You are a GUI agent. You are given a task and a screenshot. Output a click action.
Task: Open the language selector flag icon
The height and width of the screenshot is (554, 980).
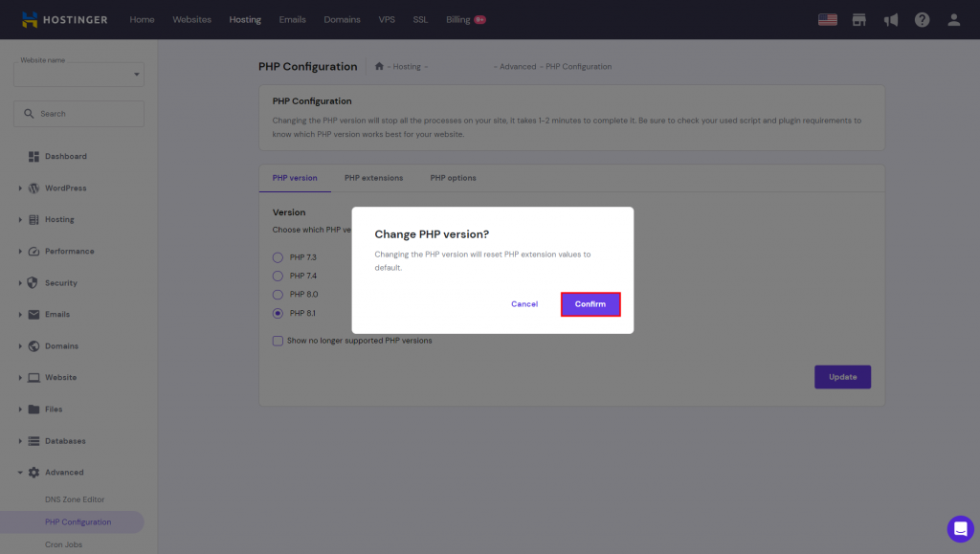point(827,18)
